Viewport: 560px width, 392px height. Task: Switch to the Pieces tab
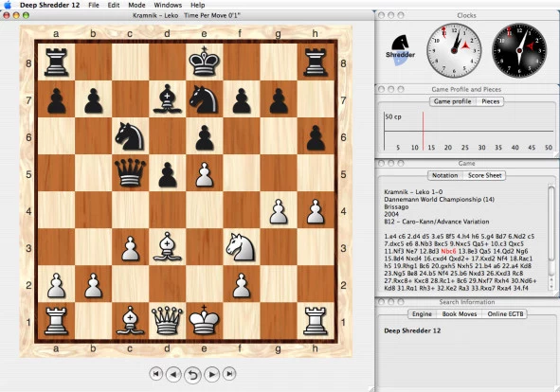pos(491,101)
